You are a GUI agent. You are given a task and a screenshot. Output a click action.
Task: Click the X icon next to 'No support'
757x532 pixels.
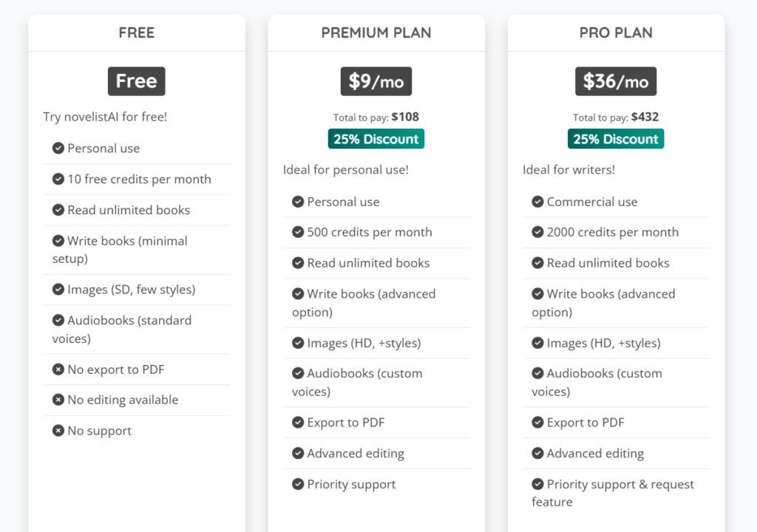pyautogui.click(x=58, y=431)
